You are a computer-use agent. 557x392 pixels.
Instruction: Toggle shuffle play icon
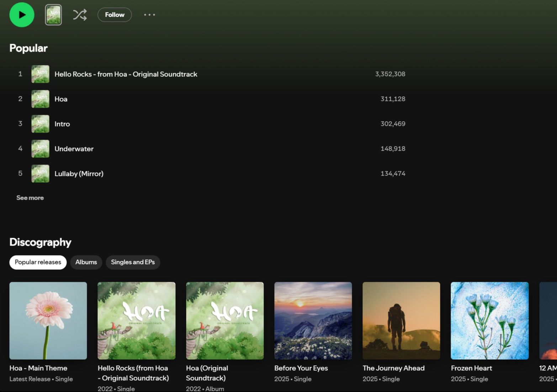(80, 15)
